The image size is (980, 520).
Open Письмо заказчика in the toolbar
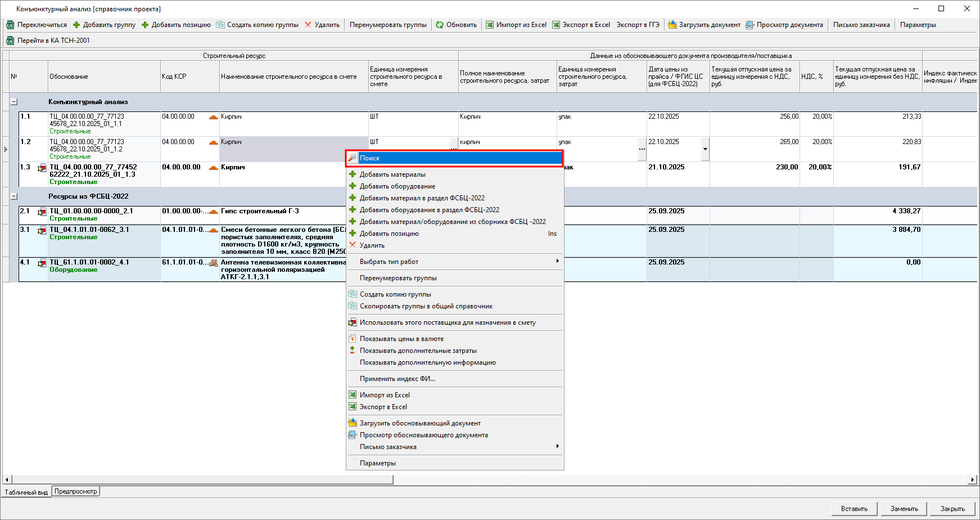(x=861, y=25)
